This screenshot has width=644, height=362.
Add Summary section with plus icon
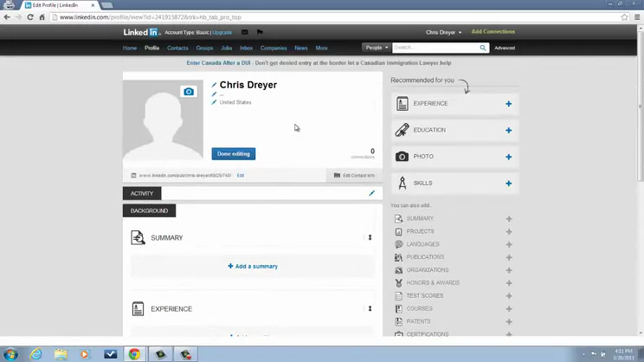click(x=509, y=219)
